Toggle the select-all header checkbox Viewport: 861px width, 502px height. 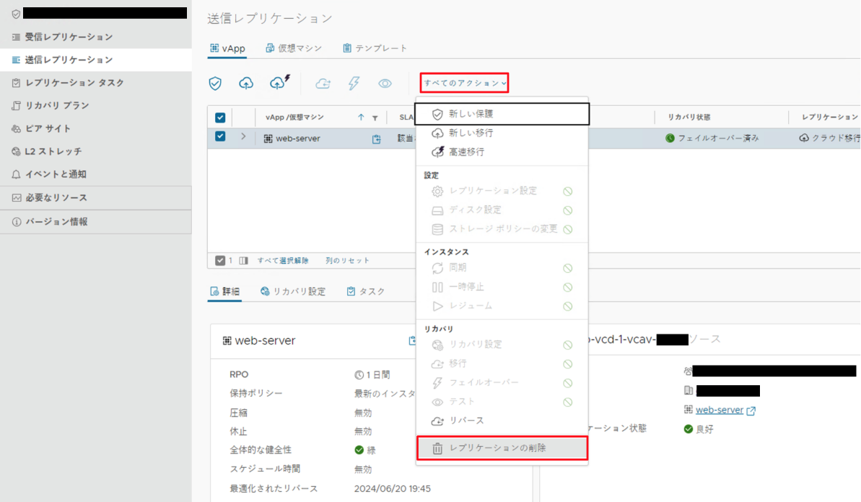220,118
